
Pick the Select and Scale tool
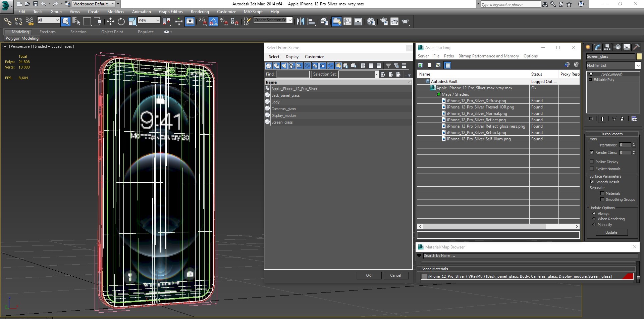[132, 21]
